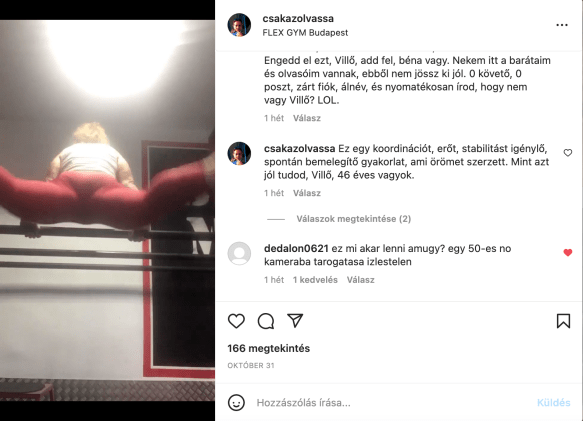Viewport: 583px width, 421px height.
Task: Open the comment bubble icon
Action: pos(266,321)
